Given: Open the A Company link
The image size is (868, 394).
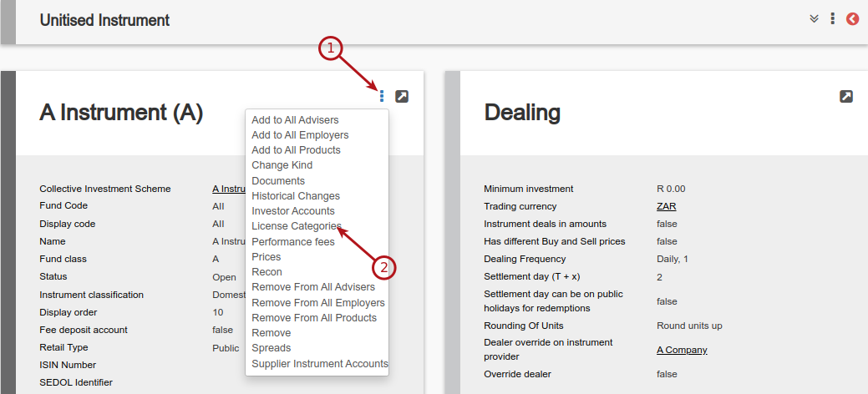Looking at the screenshot, I should pos(682,350).
